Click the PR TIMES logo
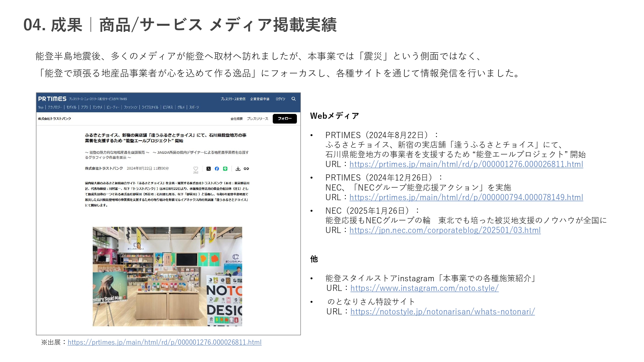The width and height of the screenshot is (644, 362). click(x=52, y=99)
